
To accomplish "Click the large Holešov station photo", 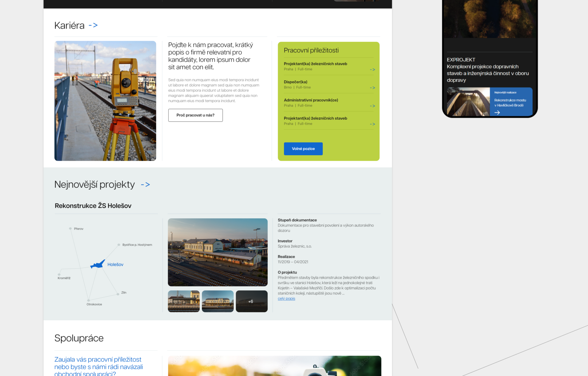I will point(218,252).
